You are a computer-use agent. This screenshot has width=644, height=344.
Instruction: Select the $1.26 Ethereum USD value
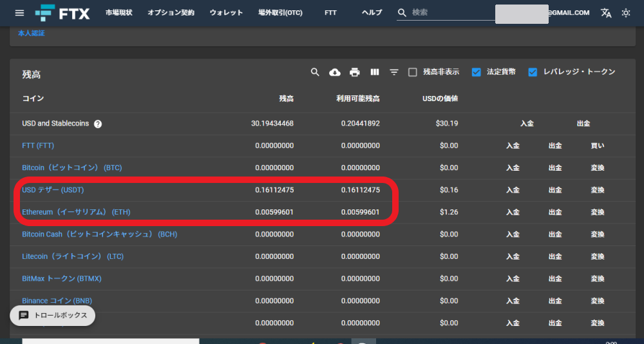[x=449, y=213]
